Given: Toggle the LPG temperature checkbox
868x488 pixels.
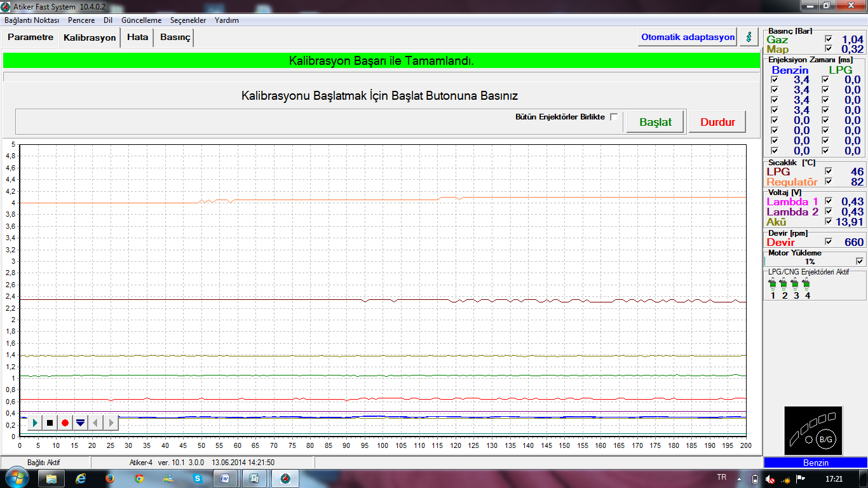Looking at the screenshot, I should click(x=828, y=171).
